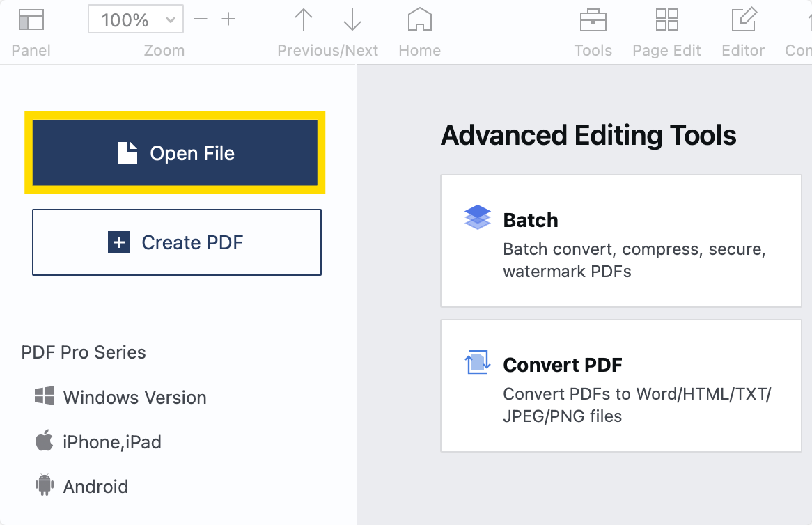Select the Windows Version link
812x525 pixels.
[x=134, y=398]
